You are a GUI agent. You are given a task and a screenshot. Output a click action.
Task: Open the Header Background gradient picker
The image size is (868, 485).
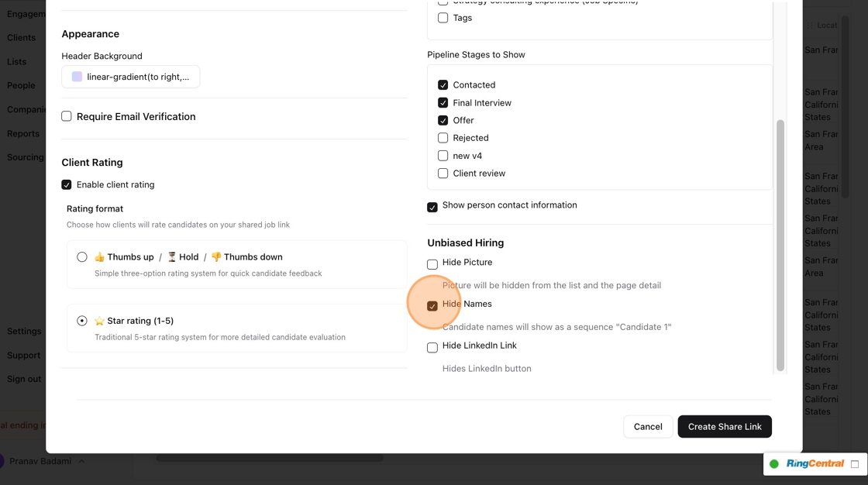pos(131,77)
